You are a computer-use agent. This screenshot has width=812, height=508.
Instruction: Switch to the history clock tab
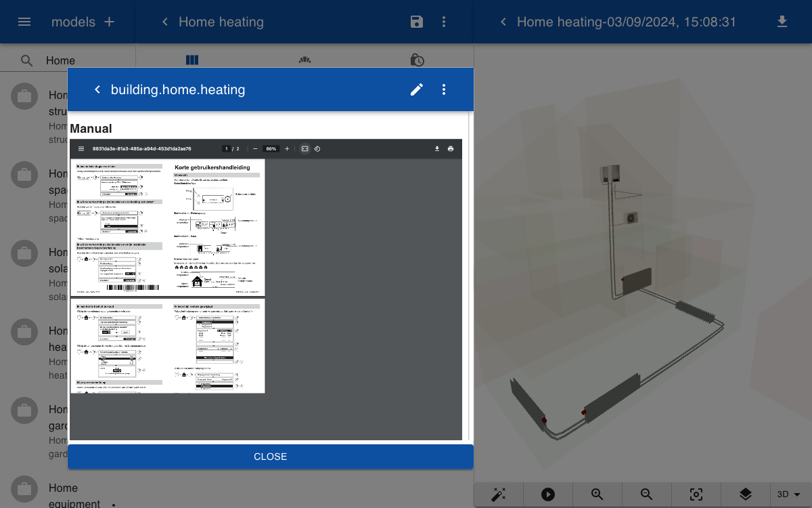pos(418,60)
